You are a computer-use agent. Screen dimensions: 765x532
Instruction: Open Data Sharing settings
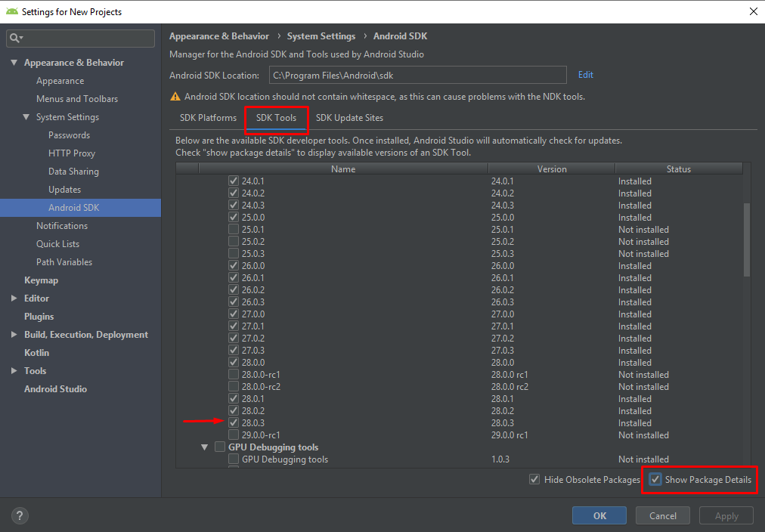tap(73, 172)
